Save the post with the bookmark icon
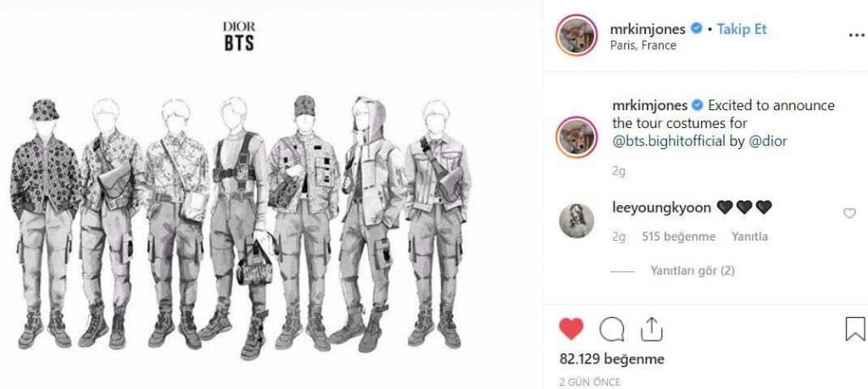Screen dimensions: 868x389 coord(854,329)
